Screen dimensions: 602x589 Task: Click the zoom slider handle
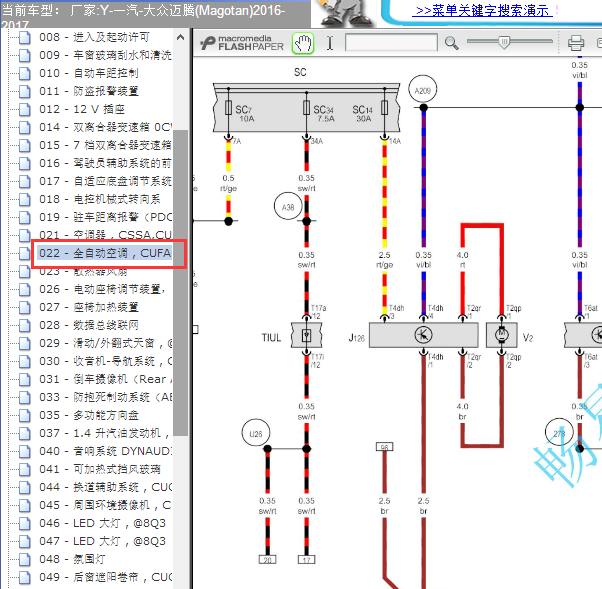point(504,42)
